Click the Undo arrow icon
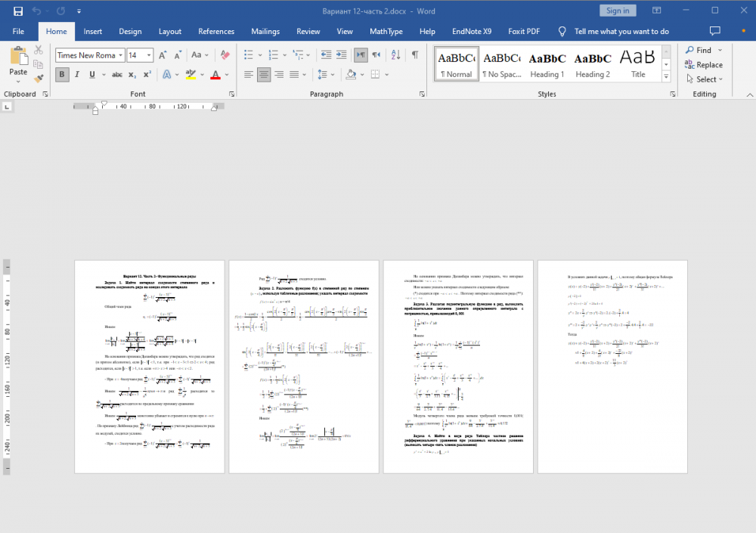The height and width of the screenshot is (533, 756). [x=36, y=11]
